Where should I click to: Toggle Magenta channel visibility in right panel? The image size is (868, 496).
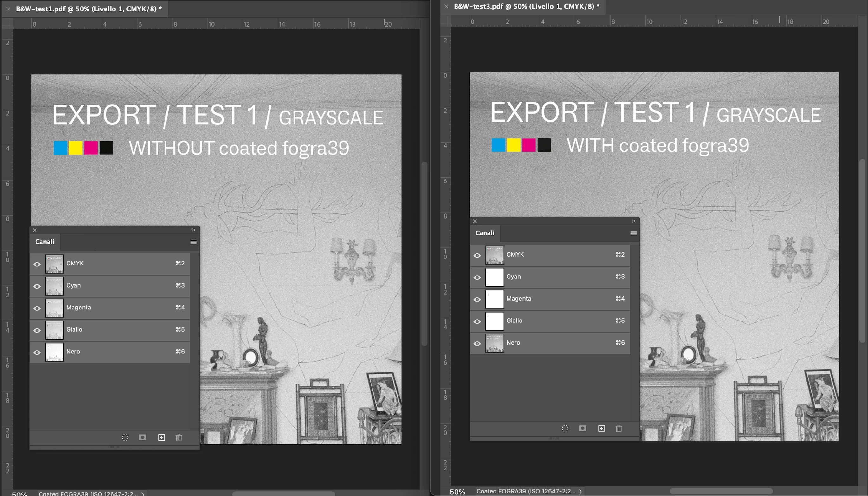[477, 299]
